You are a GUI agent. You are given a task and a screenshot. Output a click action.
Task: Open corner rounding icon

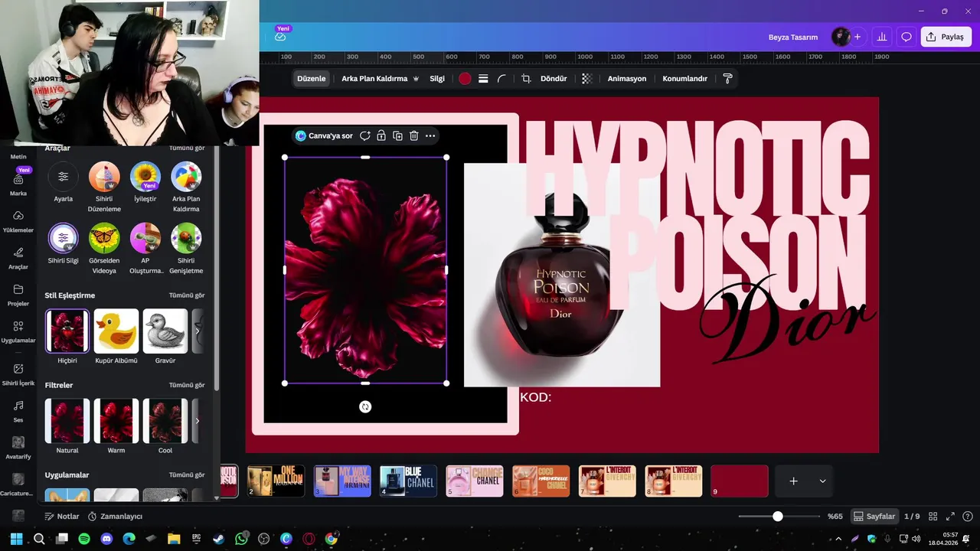[501, 78]
